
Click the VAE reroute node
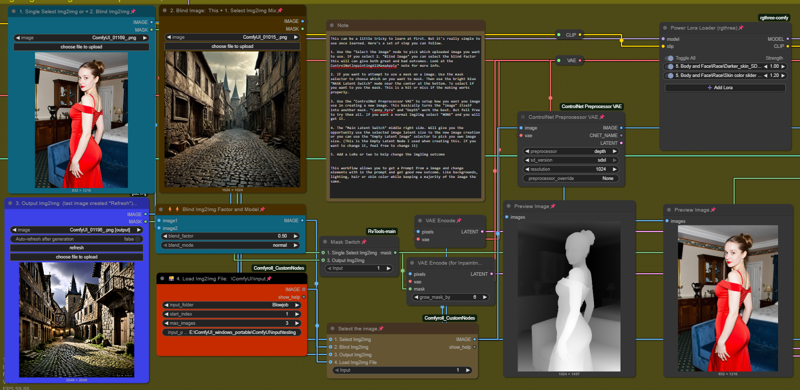point(569,60)
